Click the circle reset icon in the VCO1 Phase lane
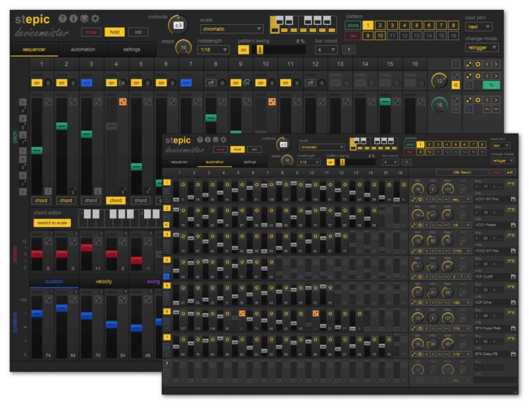Viewport: 532px width, 409px height. click(420, 225)
